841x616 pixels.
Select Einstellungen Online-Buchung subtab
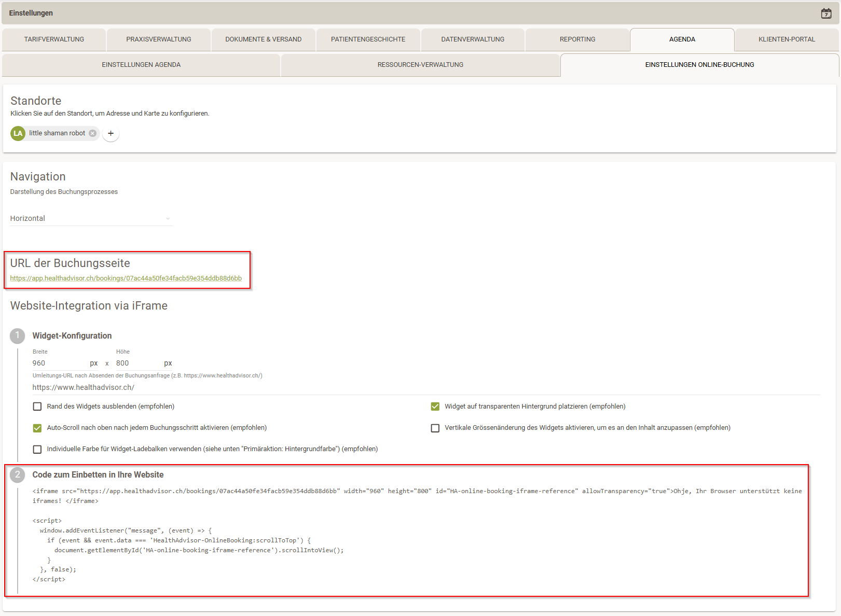pyautogui.click(x=699, y=65)
